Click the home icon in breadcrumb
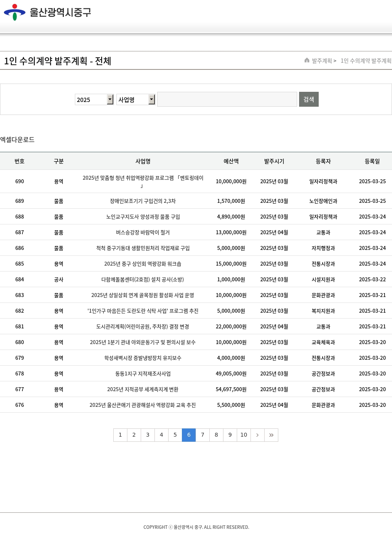The image size is (392, 552). tap(307, 60)
